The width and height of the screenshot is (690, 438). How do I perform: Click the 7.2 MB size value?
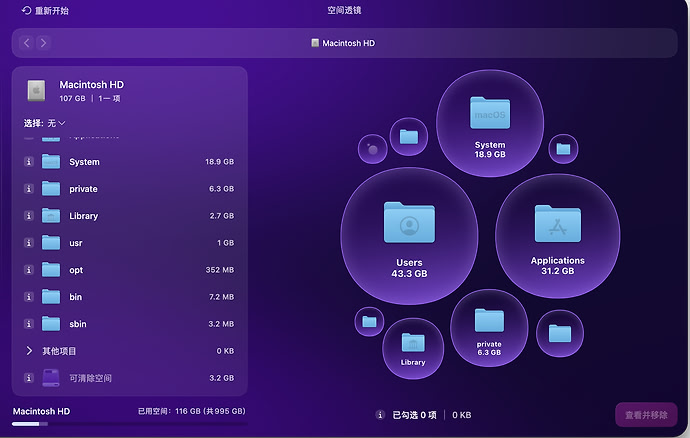tap(221, 297)
